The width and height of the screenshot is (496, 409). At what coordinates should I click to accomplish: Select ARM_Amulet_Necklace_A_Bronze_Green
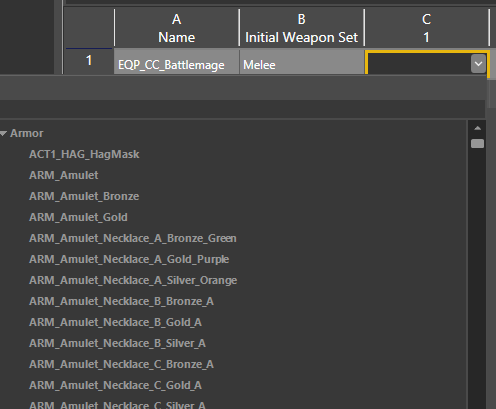click(x=133, y=238)
